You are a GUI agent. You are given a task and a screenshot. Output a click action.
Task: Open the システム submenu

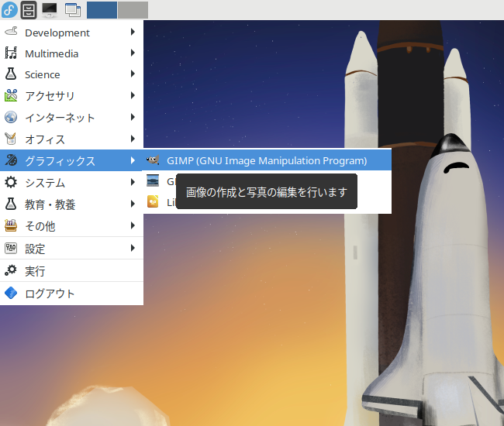(71, 182)
